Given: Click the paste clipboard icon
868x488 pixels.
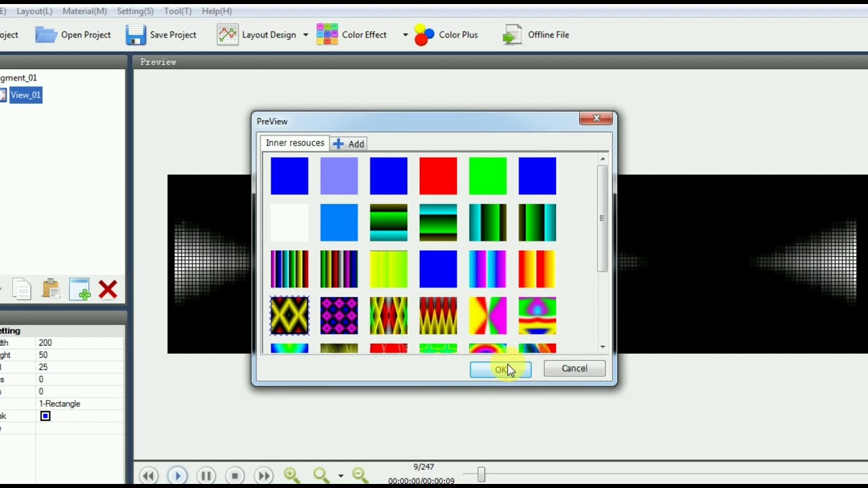Looking at the screenshot, I should tap(51, 289).
